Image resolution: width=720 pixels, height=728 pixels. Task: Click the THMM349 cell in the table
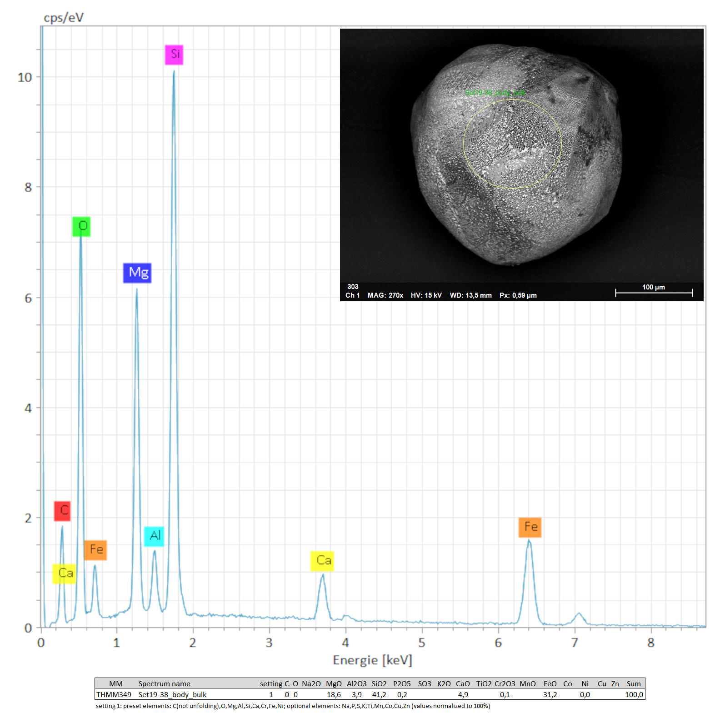click(x=114, y=694)
